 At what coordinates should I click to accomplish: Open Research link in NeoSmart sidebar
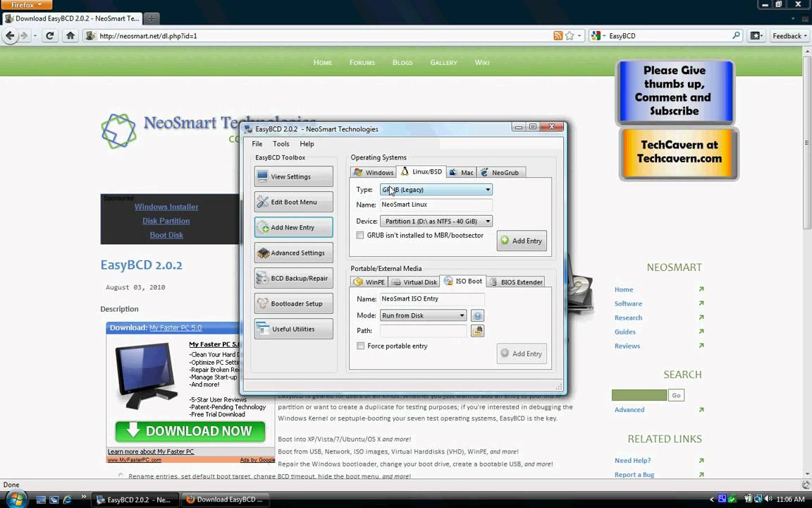tap(628, 317)
